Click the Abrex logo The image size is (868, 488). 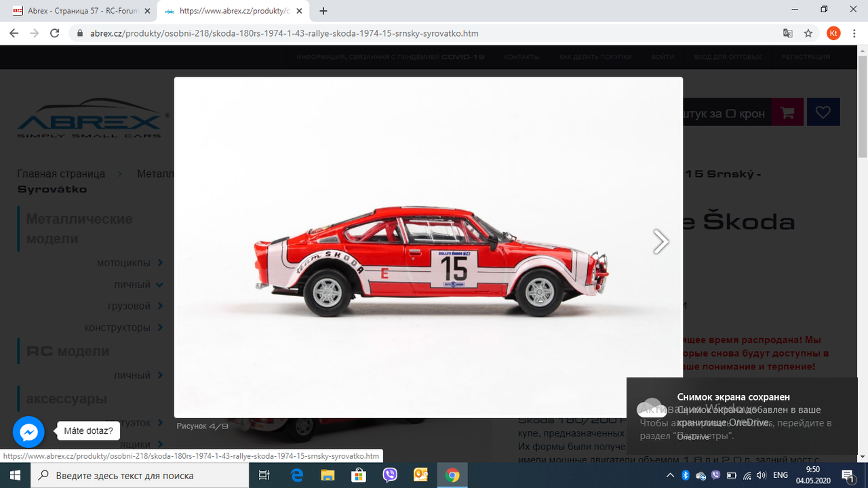92,119
